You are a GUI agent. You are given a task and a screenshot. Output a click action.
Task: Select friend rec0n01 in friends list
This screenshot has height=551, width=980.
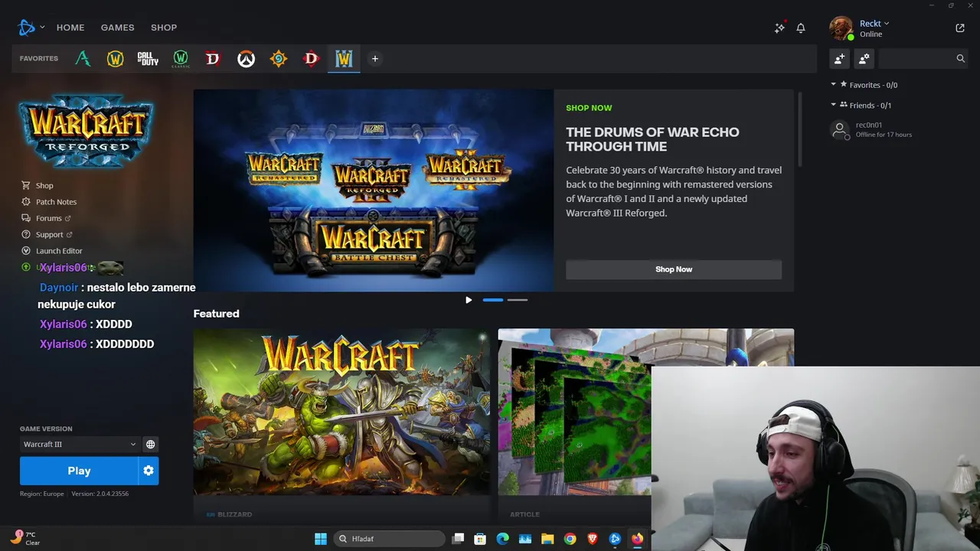click(x=900, y=129)
